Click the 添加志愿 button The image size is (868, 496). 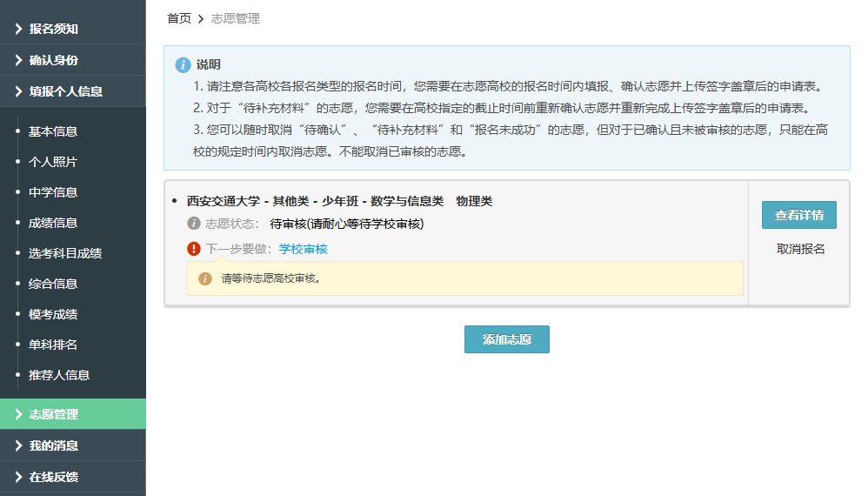coord(506,339)
